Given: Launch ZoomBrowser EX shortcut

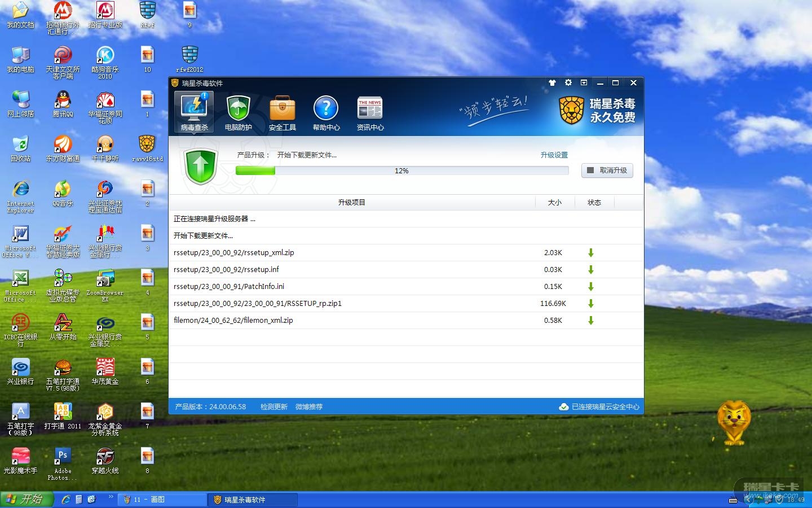Looking at the screenshot, I should [x=105, y=285].
